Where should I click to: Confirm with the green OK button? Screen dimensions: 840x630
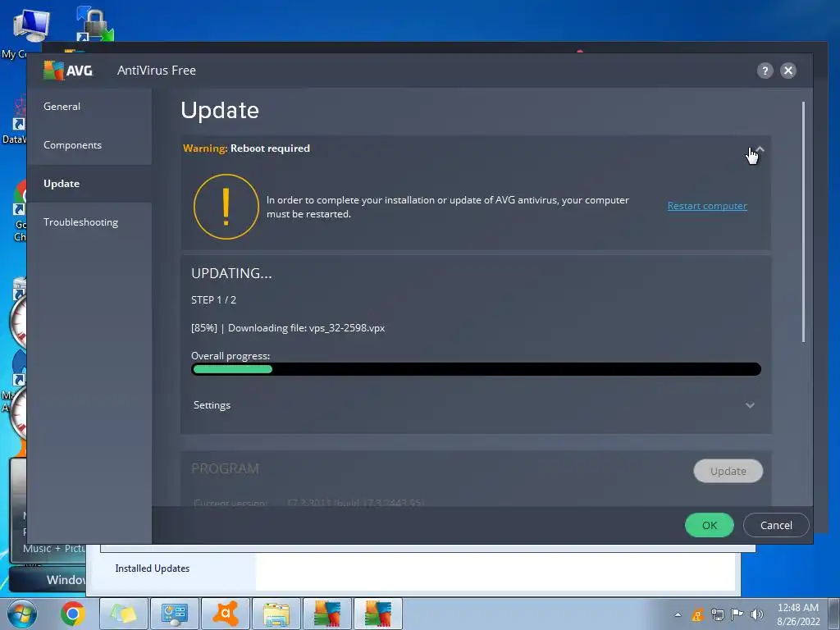(710, 525)
